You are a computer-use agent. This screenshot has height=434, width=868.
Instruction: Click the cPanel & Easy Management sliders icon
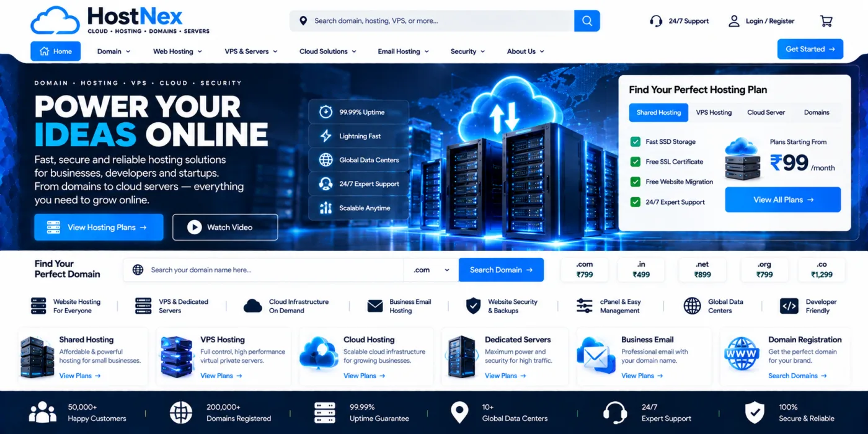click(x=584, y=306)
